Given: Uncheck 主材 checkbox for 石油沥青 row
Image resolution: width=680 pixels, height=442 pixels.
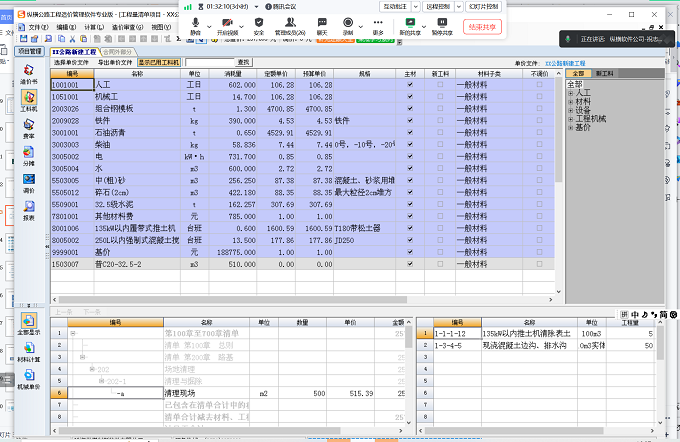Looking at the screenshot, I should click(x=410, y=132).
